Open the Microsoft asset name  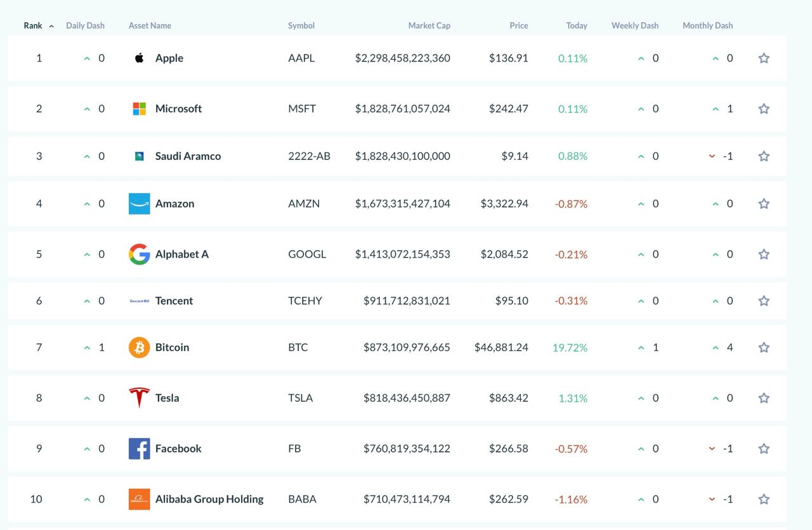[179, 109]
